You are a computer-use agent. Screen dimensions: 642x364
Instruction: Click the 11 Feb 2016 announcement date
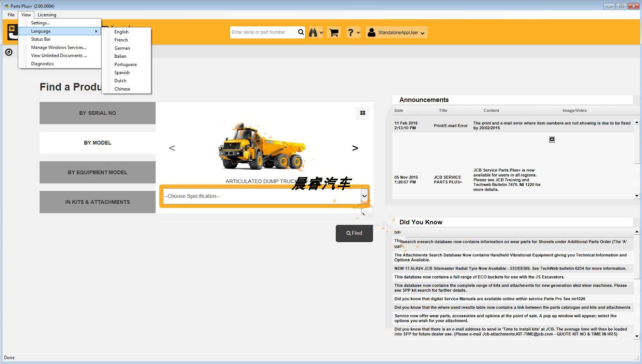[406, 126]
